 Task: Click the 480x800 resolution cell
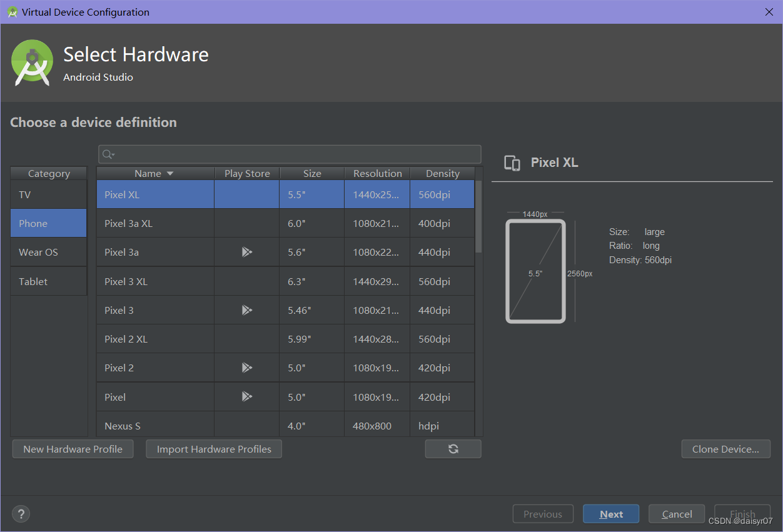(x=377, y=425)
